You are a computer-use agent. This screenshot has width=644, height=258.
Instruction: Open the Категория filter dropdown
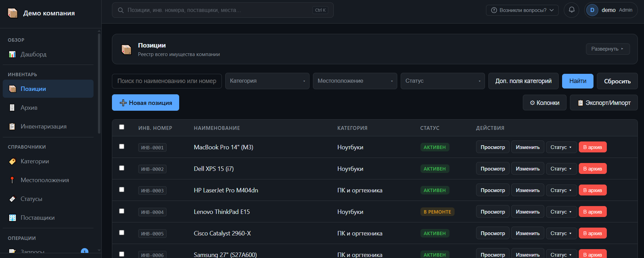coord(267,81)
